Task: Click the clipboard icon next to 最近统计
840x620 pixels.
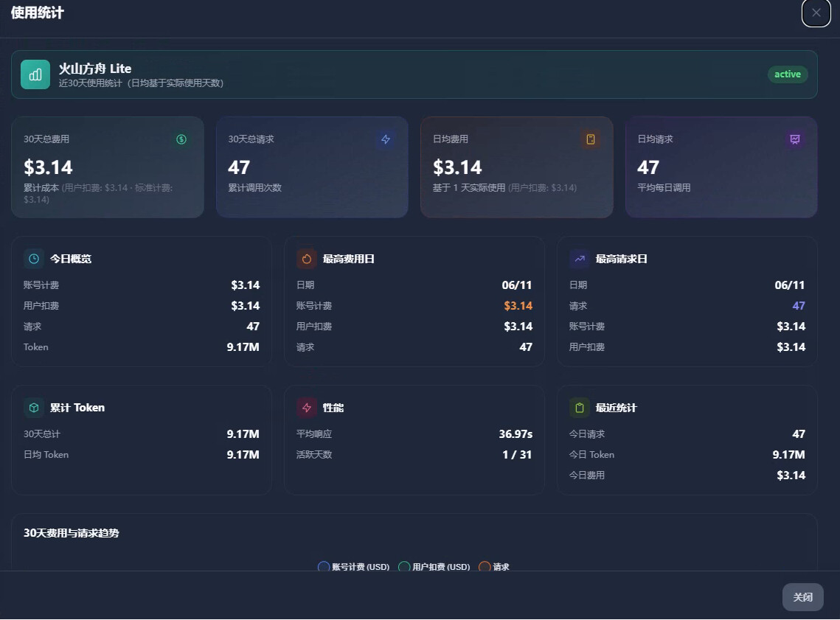Action: (579, 408)
